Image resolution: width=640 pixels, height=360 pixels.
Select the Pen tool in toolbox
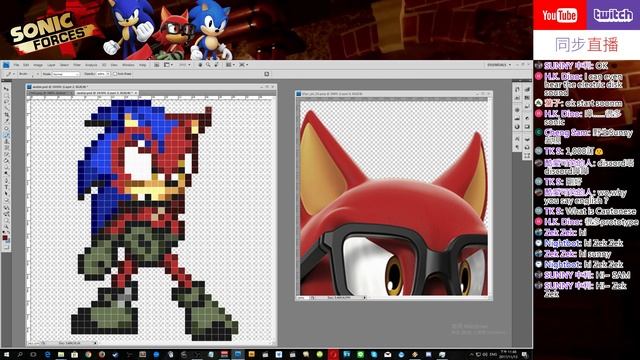click(x=6, y=180)
